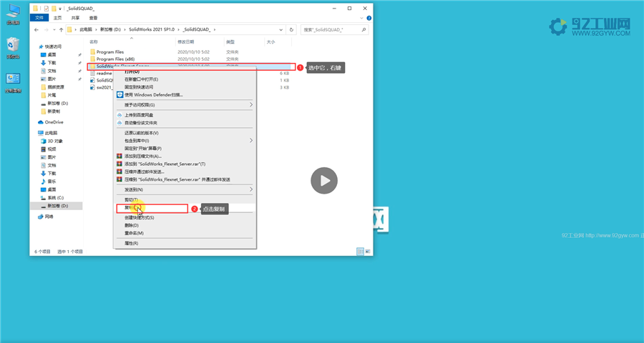This screenshot has height=343, width=644.
Task: Open the 共享 ribbon tab
Action: (76, 18)
